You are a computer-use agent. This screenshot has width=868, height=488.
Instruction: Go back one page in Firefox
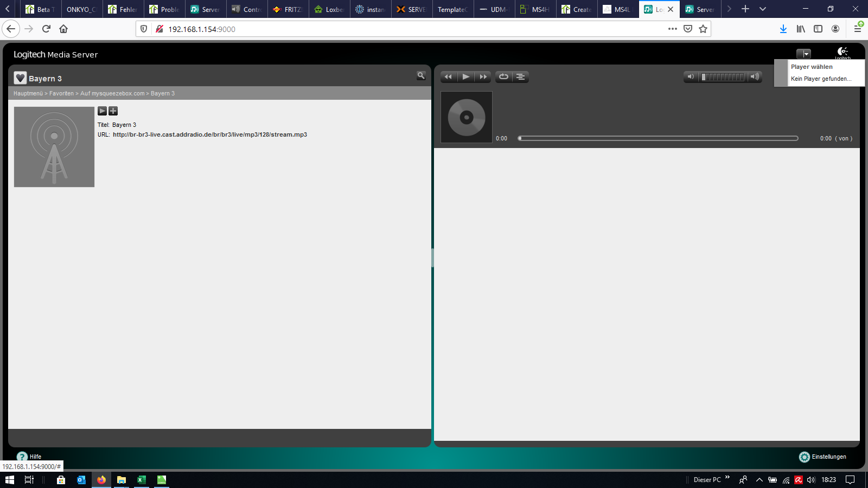[11, 29]
